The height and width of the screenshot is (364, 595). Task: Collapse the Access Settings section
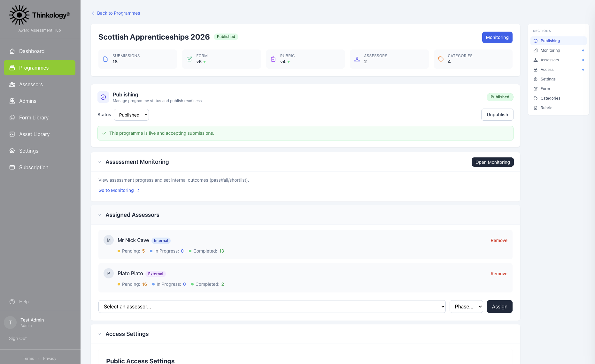coord(99,334)
